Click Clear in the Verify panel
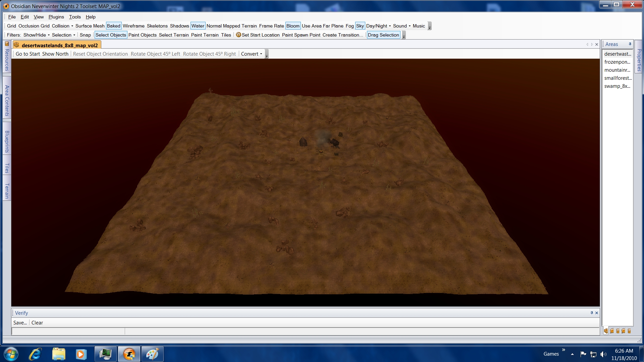This screenshot has height=362, width=644. point(37,323)
